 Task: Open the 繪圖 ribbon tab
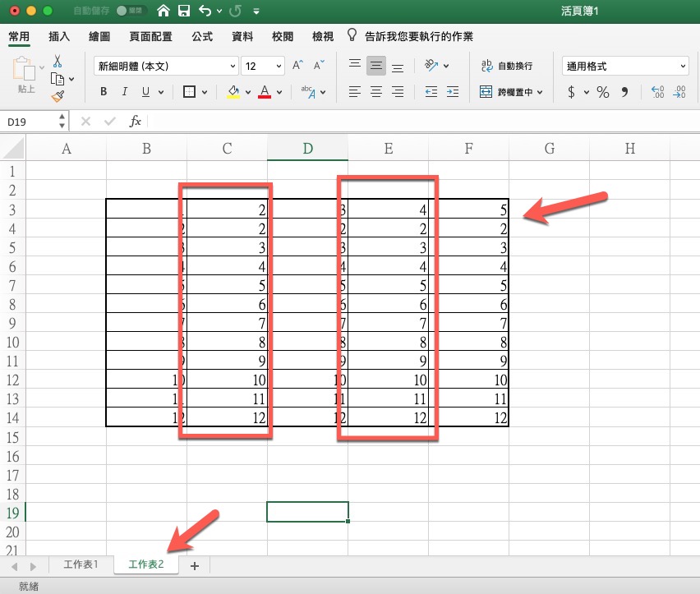pyautogui.click(x=99, y=36)
